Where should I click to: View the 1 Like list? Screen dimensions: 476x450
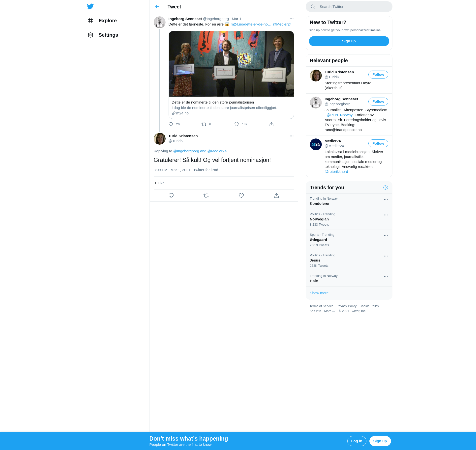[x=159, y=183]
